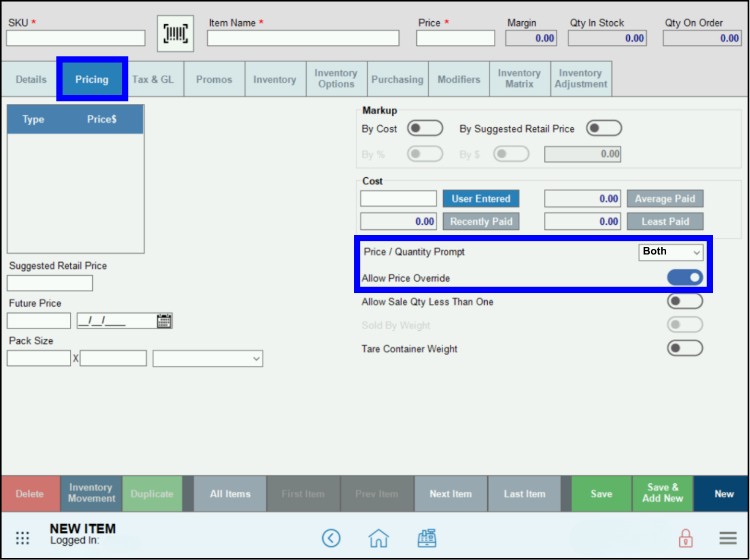
Task: Open the cash register icon
Action: tap(427, 538)
